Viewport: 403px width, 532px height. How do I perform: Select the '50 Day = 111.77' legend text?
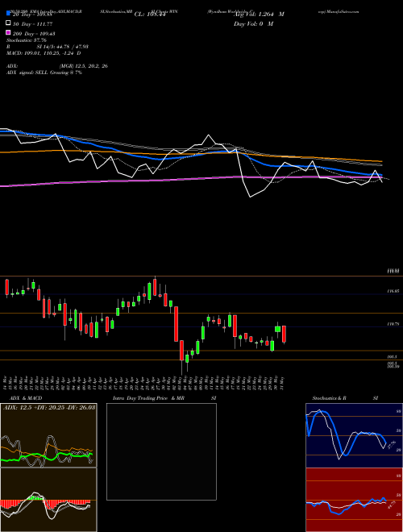[33, 24]
